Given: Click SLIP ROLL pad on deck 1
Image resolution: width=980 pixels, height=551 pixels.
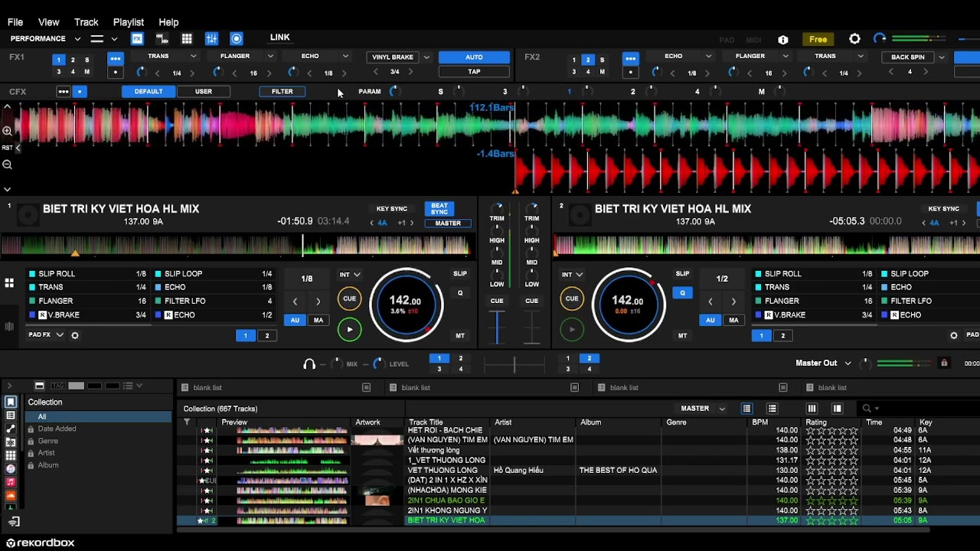Looking at the screenshot, I should [88, 274].
